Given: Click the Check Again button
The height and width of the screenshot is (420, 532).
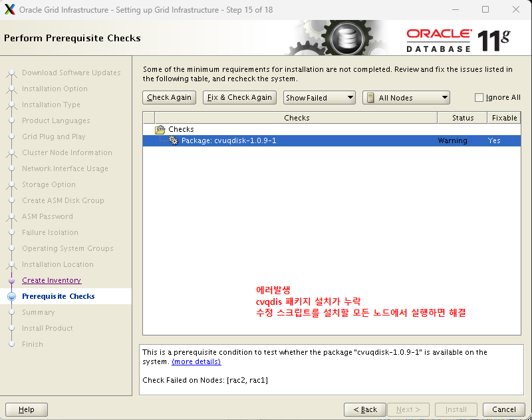Looking at the screenshot, I should coord(169,97).
